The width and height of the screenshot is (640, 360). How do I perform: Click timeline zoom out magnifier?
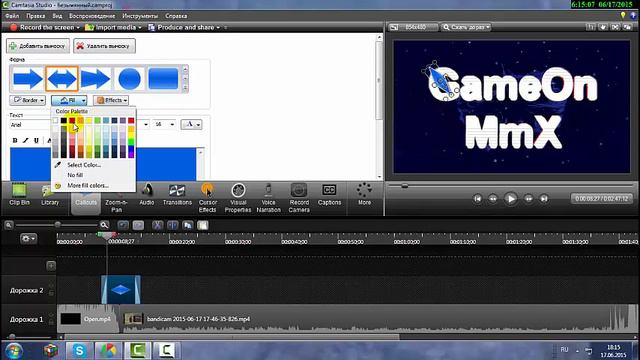[x=9, y=225]
